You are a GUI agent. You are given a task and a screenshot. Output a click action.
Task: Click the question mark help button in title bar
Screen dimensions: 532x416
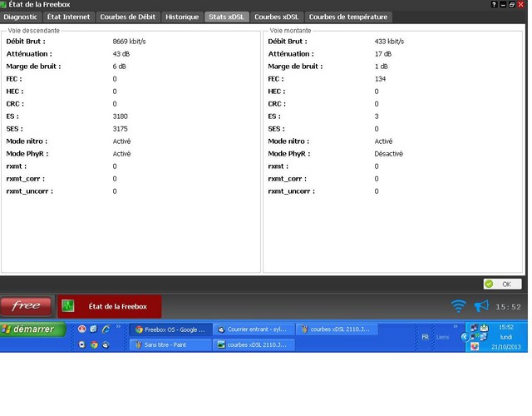494,4
